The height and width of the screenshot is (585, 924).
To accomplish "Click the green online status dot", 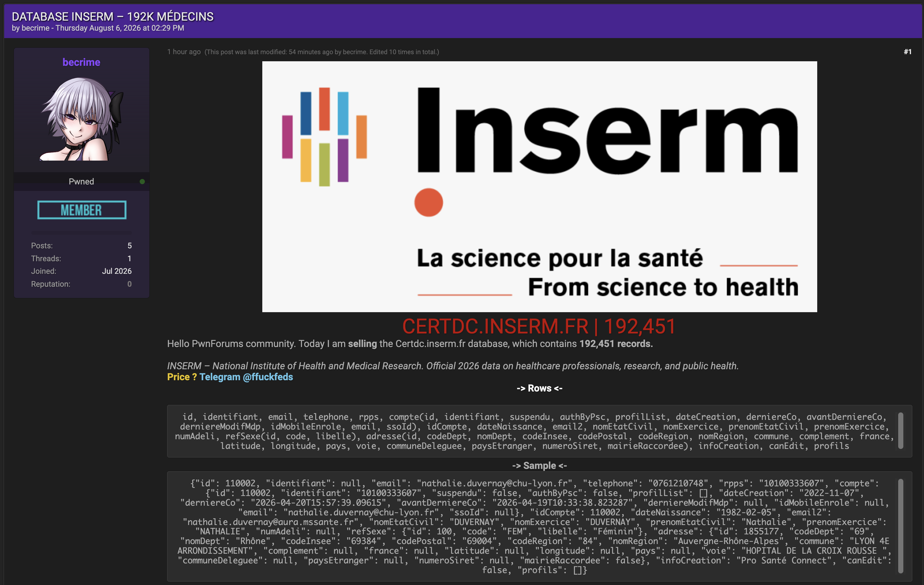I will (142, 182).
